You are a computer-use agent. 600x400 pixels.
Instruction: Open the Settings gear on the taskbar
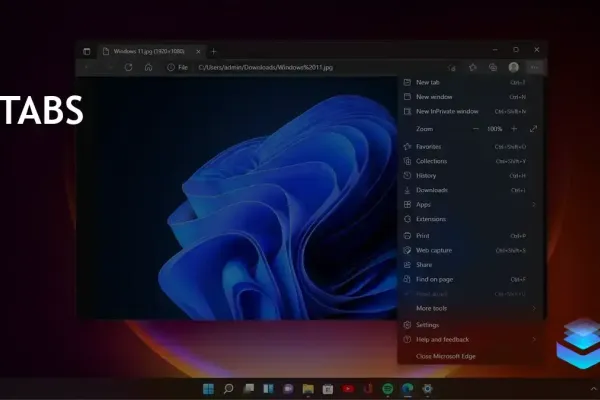tap(427, 389)
